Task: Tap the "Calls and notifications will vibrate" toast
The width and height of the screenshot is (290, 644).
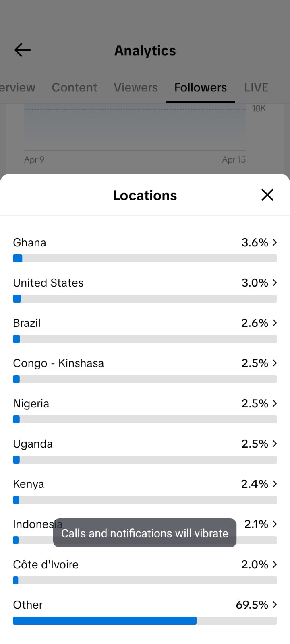Action: click(x=145, y=533)
